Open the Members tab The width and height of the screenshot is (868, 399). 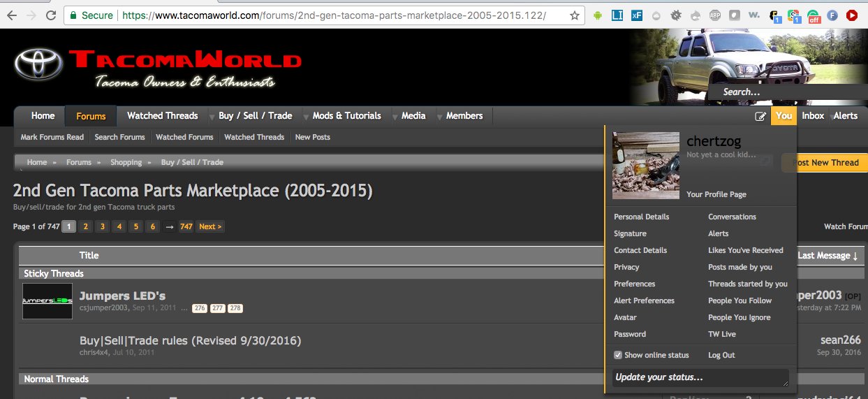tap(464, 116)
